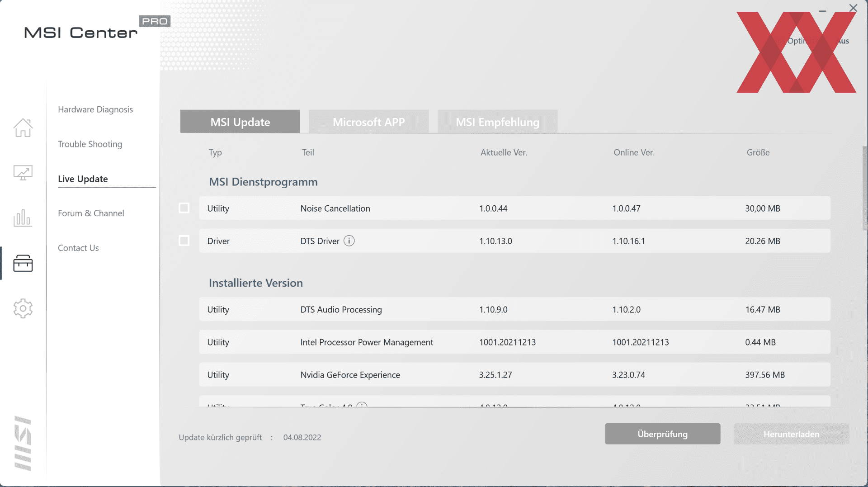Open Hardware Diagnosis menu item
This screenshot has height=487, width=868.
pos(95,109)
